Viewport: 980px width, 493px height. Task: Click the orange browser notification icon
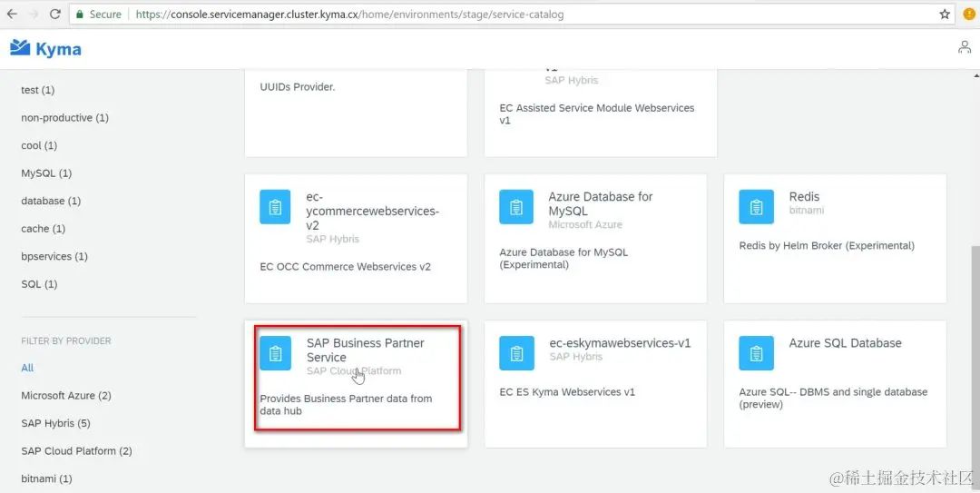click(x=969, y=14)
